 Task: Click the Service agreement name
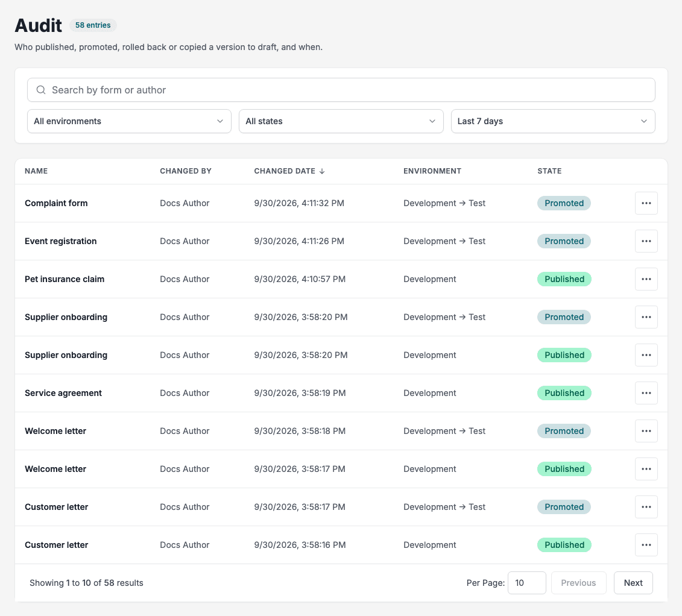pos(63,393)
